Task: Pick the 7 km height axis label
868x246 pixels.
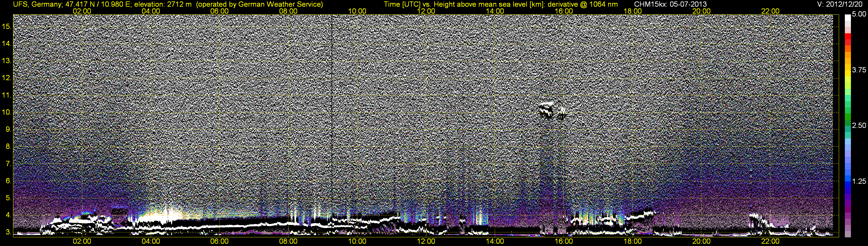Action: [x=8, y=164]
